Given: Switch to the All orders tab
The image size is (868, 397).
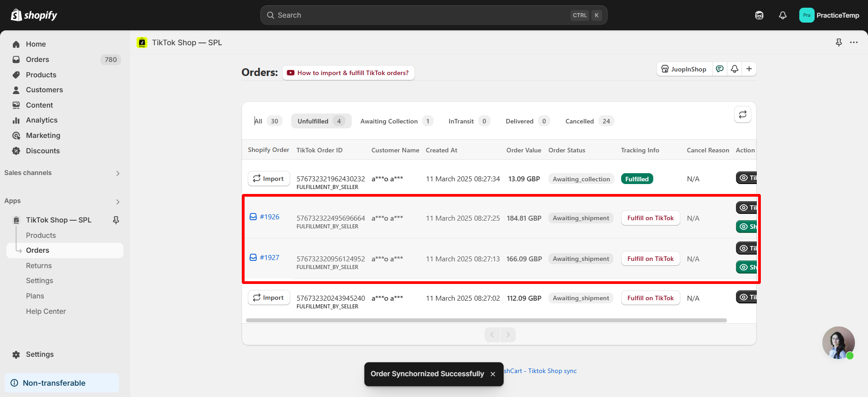Looking at the screenshot, I should coord(267,121).
